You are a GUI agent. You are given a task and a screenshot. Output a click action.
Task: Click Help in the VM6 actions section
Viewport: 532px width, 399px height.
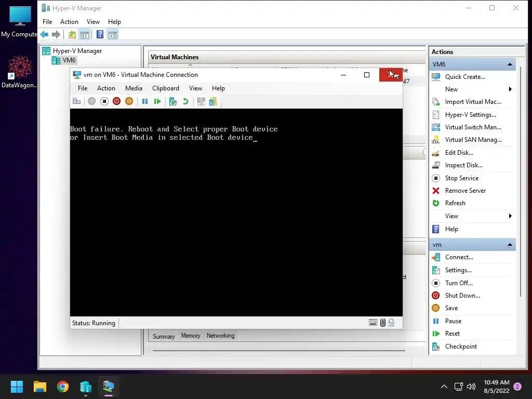[451, 229]
